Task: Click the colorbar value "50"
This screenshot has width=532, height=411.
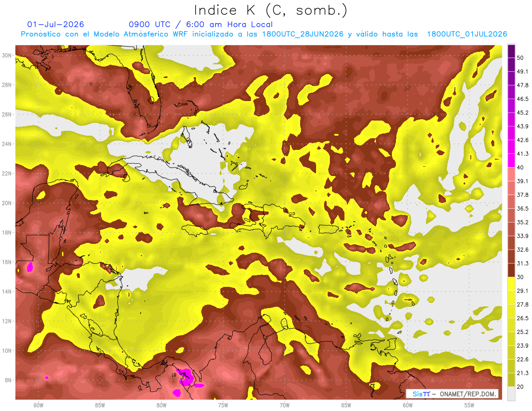Action: pos(521,58)
